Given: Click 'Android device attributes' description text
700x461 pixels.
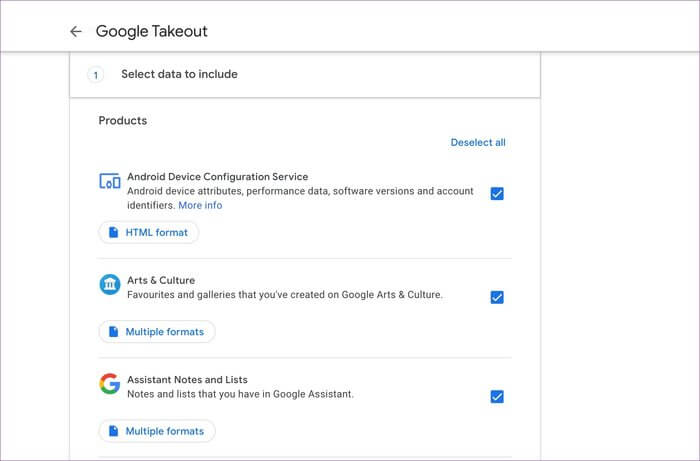Looking at the screenshot, I should (300, 198).
